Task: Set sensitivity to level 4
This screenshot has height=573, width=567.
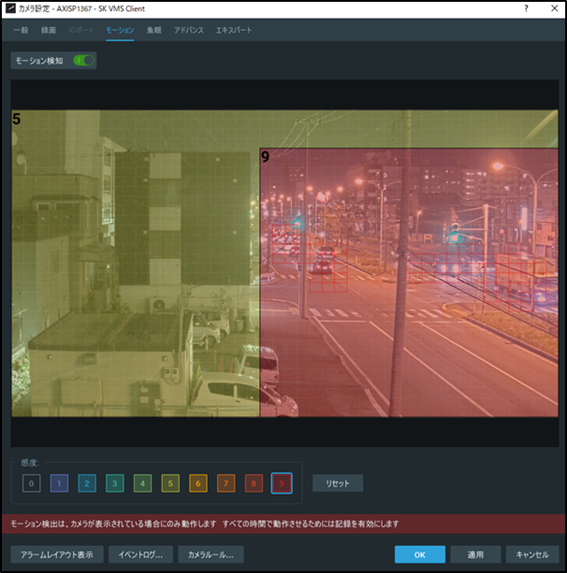Action: (x=142, y=483)
